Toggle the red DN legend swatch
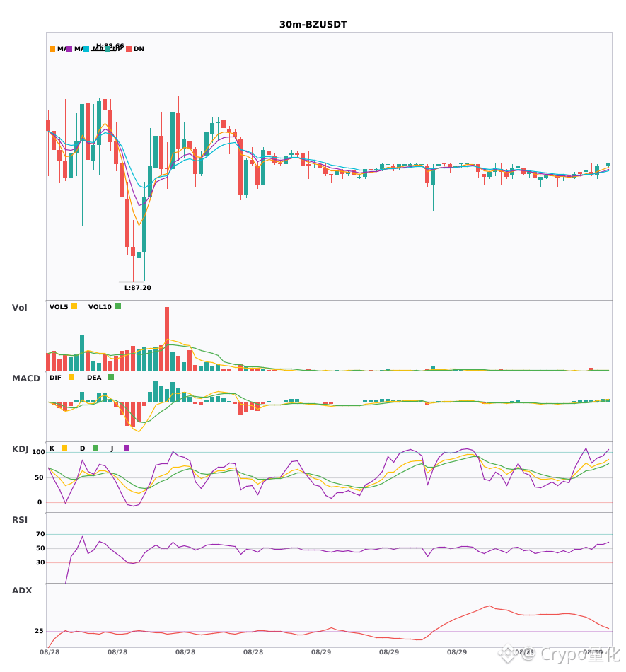This screenshot has width=626, height=672. pos(129,49)
